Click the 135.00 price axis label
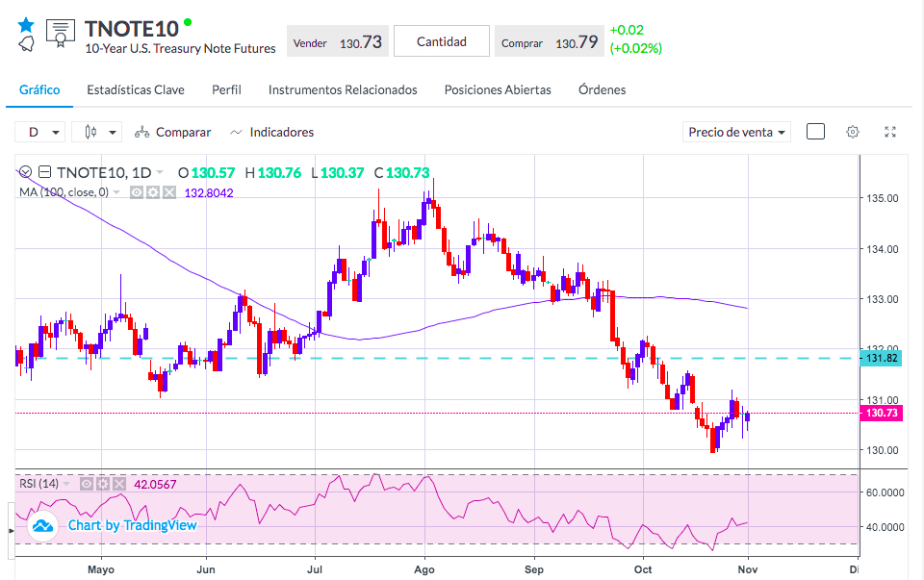Image resolution: width=924 pixels, height=580 pixels. coord(883,198)
